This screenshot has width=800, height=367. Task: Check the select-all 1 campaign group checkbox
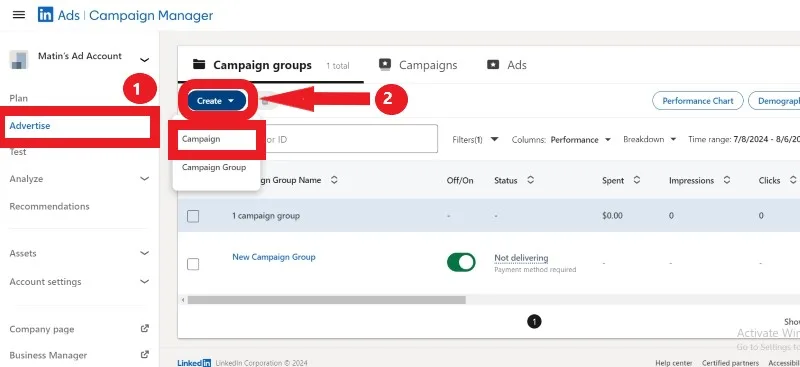(193, 216)
